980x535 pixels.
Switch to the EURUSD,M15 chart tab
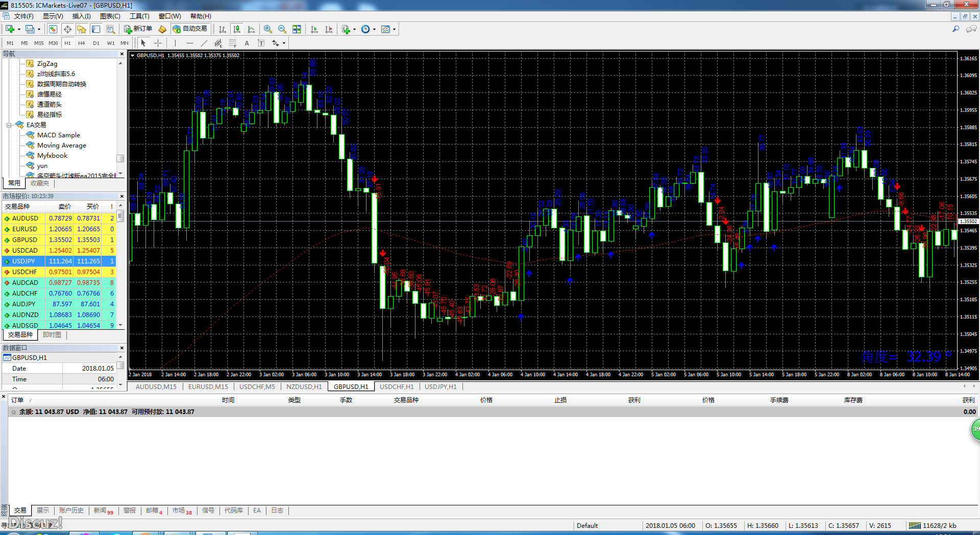tap(208, 386)
